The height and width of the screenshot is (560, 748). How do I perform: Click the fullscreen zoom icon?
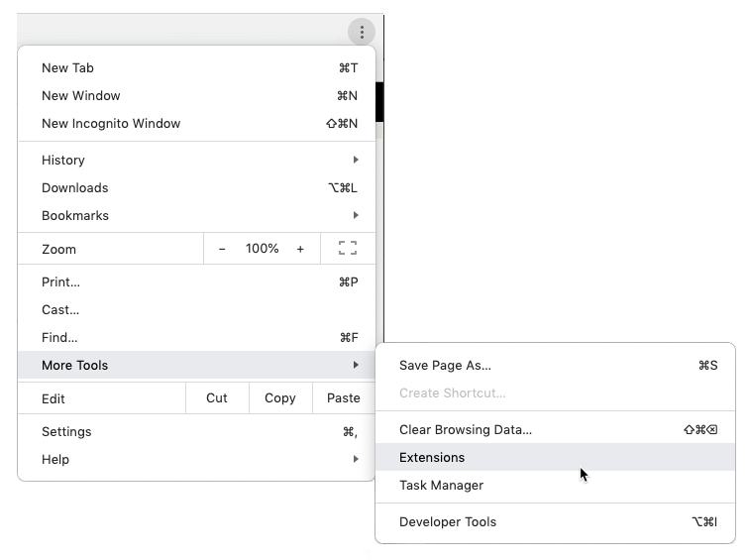click(x=348, y=249)
